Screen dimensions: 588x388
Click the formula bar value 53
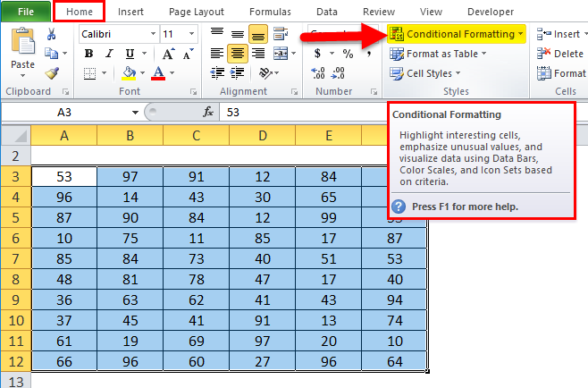coord(233,112)
